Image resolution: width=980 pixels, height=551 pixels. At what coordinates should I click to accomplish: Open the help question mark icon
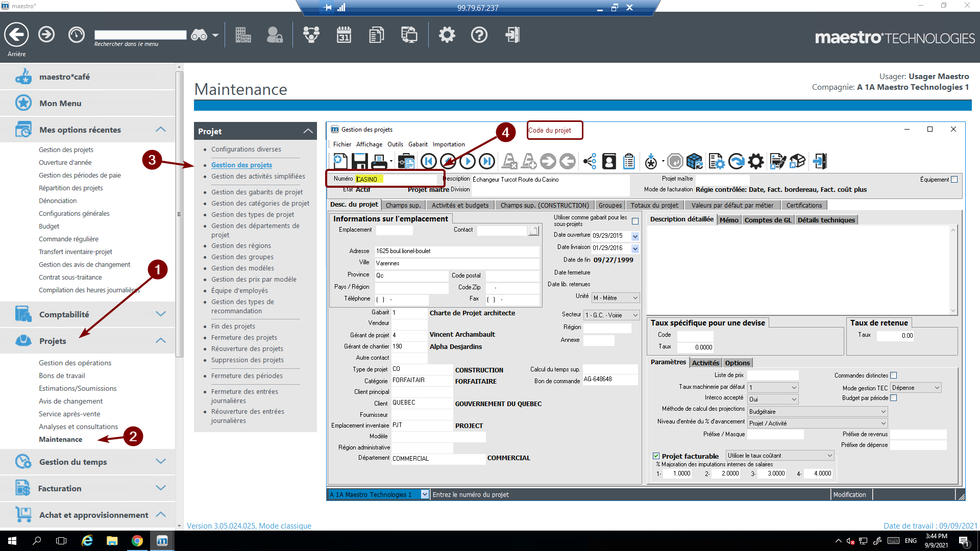(479, 35)
